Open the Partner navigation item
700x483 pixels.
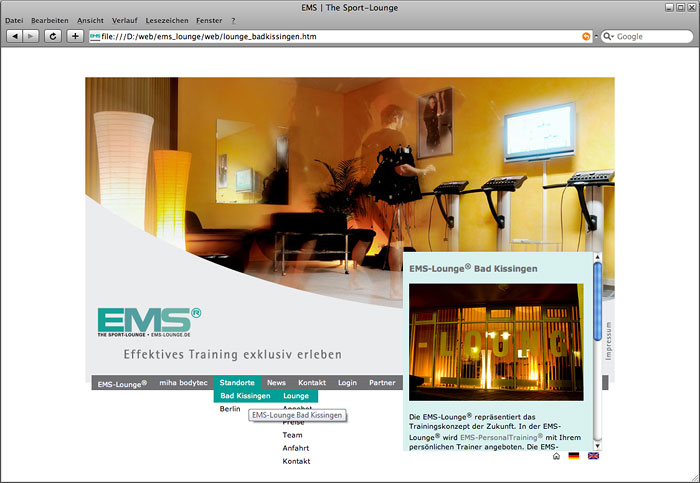click(382, 383)
